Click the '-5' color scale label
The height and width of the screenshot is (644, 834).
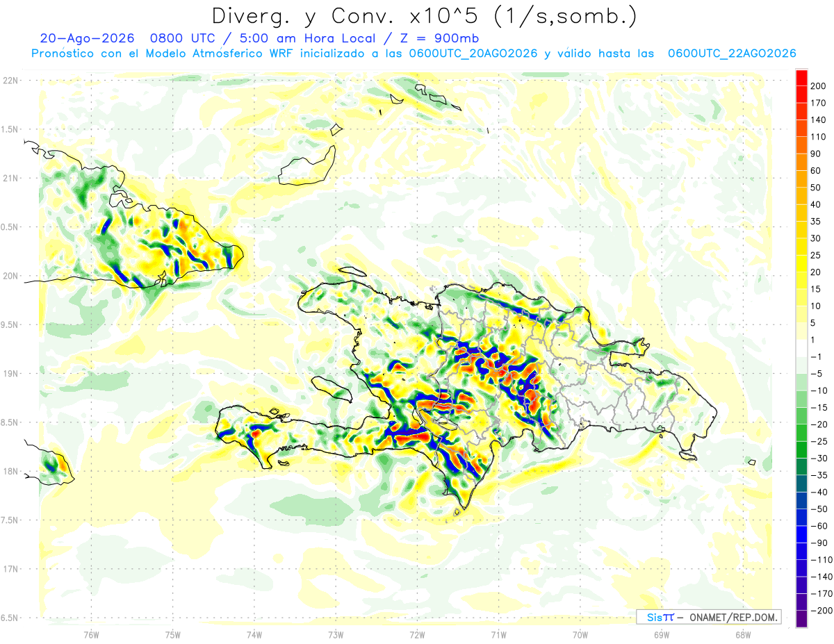pos(816,374)
